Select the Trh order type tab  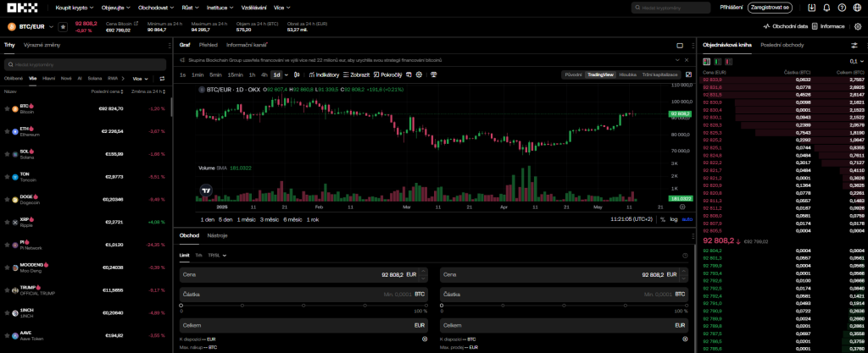198,256
